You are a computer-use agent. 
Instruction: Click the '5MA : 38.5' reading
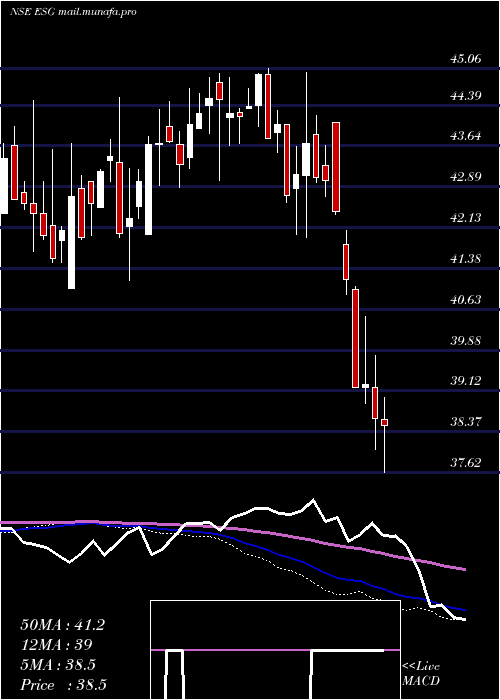click(x=58, y=665)
